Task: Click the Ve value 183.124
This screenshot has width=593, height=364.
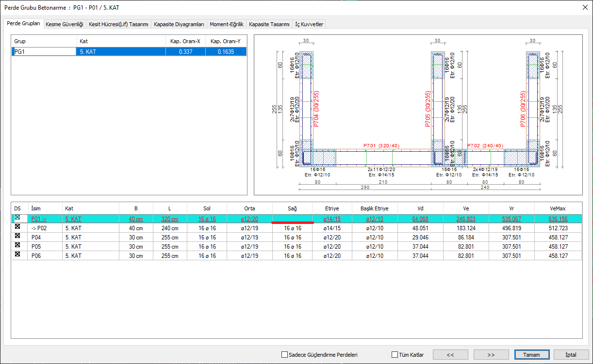Action: click(466, 228)
